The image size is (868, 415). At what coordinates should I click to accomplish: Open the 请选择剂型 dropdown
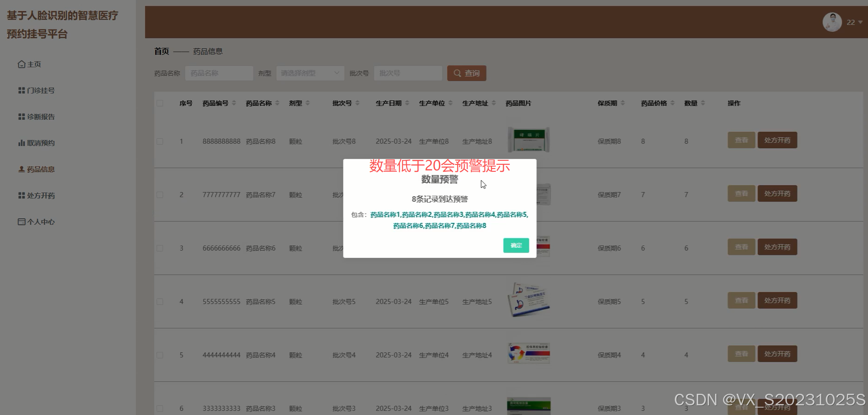pos(310,73)
